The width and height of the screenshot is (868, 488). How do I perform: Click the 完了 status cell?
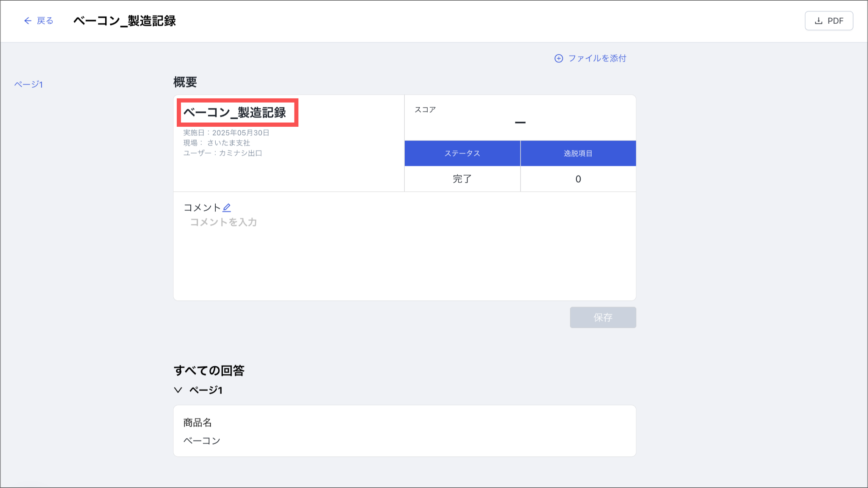(x=462, y=179)
